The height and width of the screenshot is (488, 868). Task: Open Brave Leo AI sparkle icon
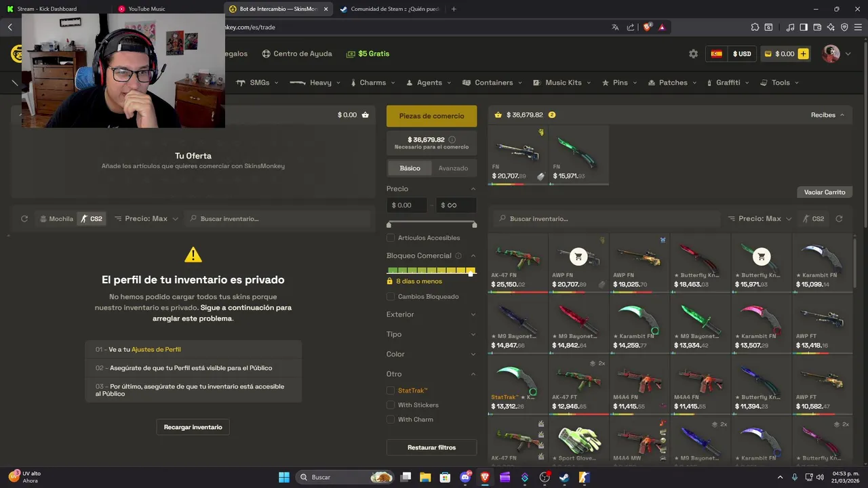[831, 27]
